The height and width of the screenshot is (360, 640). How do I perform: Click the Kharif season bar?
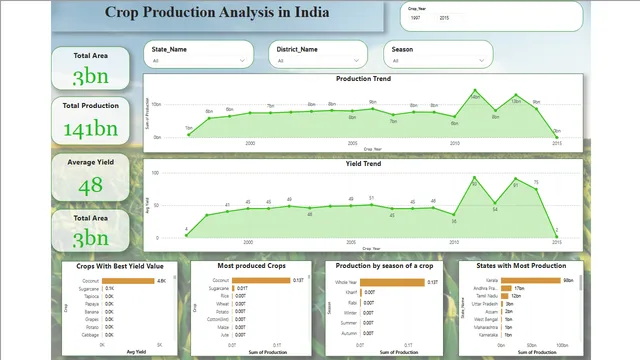tap(361, 292)
